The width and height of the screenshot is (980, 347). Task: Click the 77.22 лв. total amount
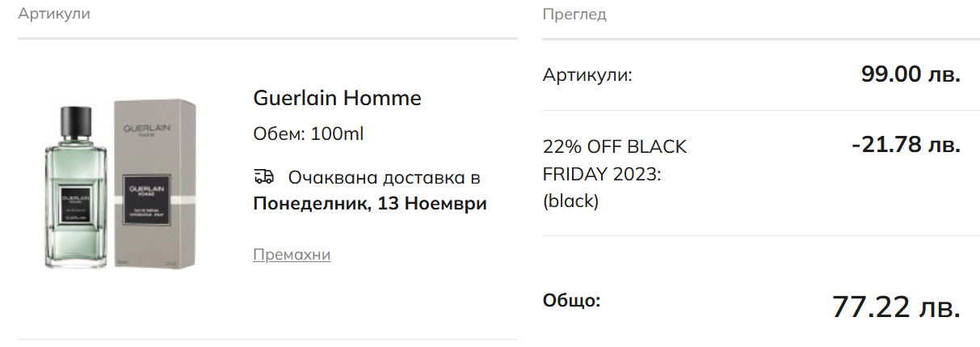(896, 307)
